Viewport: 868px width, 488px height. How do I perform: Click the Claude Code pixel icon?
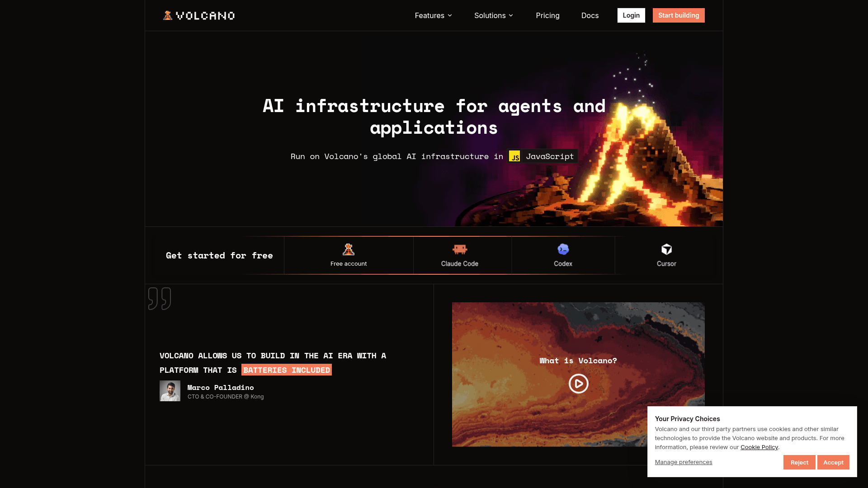tap(460, 249)
